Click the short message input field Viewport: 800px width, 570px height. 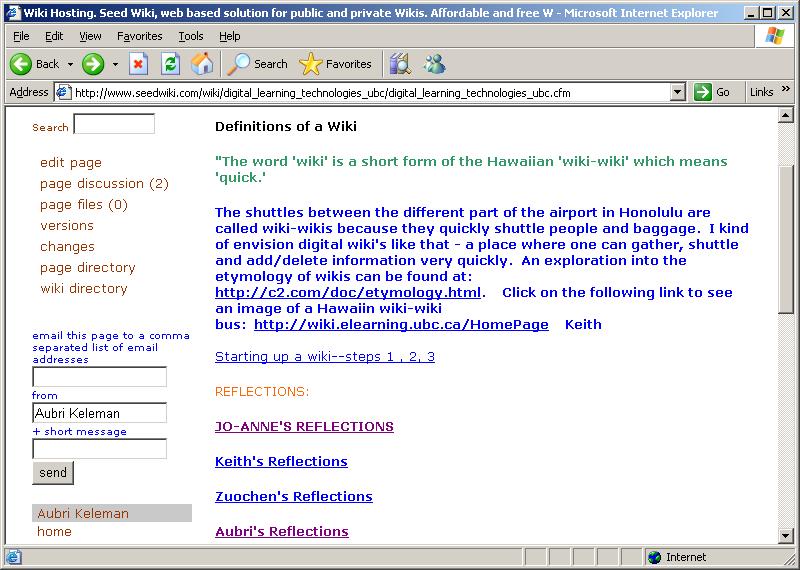(x=99, y=449)
